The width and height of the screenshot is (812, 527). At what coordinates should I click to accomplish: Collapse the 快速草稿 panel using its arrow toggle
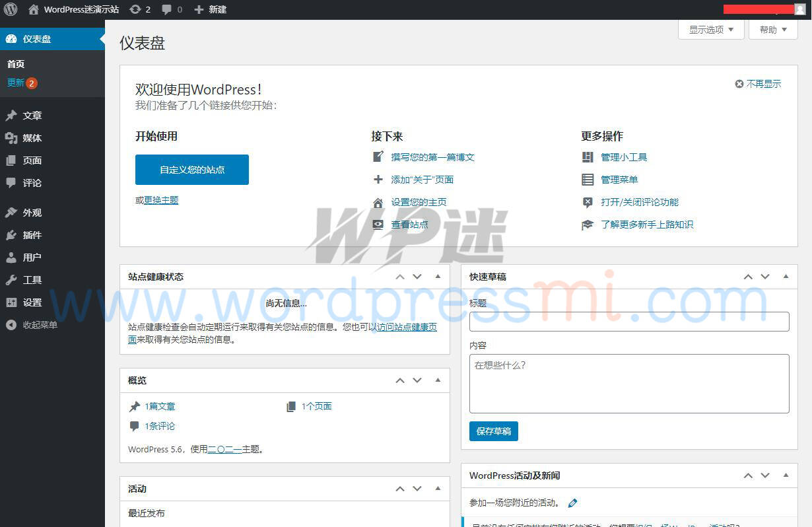[786, 277]
